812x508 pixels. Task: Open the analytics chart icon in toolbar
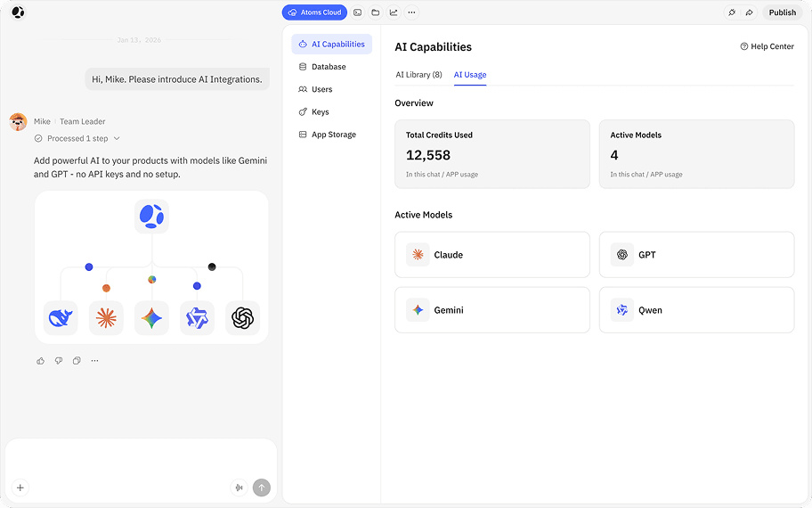pyautogui.click(x=394, y=12)
